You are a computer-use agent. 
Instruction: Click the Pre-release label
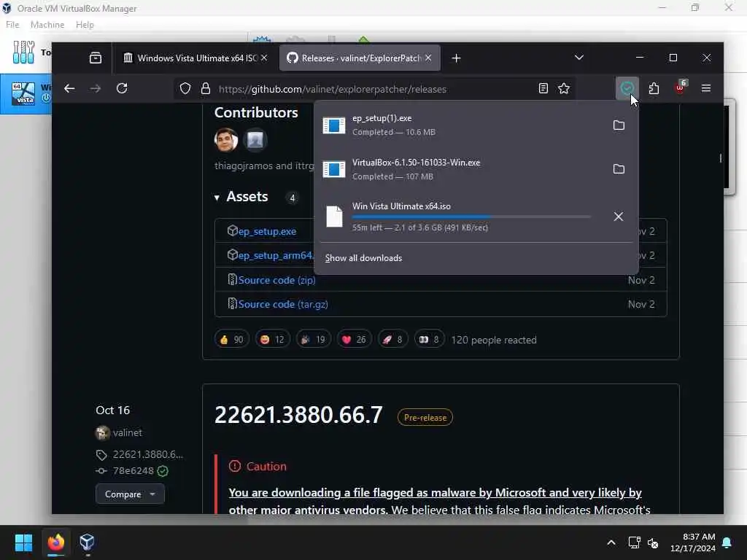pos(425,418)
